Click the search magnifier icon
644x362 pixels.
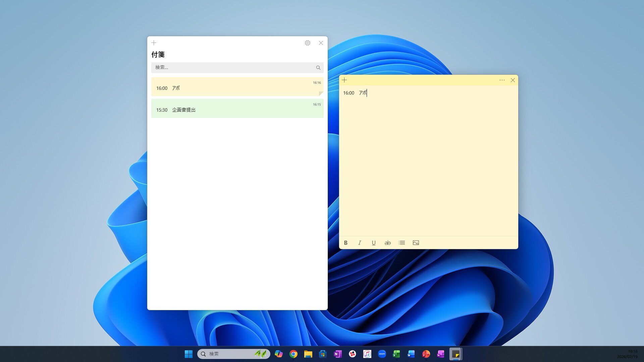tap(318, 67)
